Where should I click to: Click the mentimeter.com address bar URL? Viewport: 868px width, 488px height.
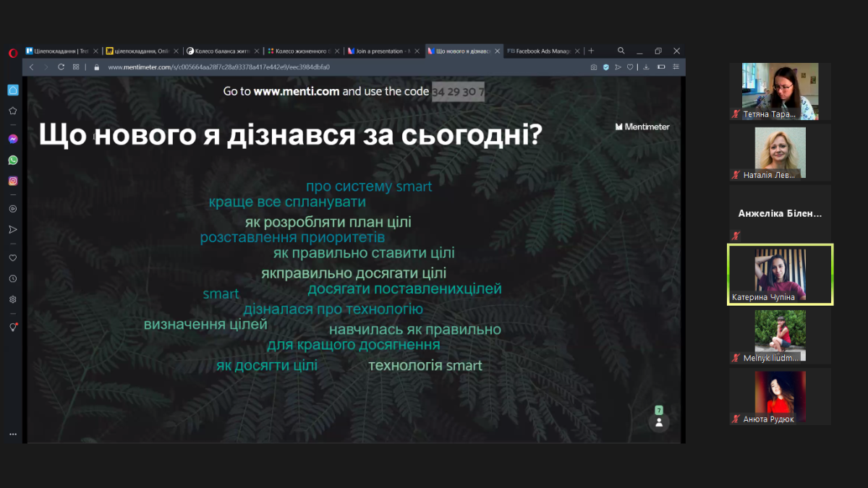click(218, 67)
